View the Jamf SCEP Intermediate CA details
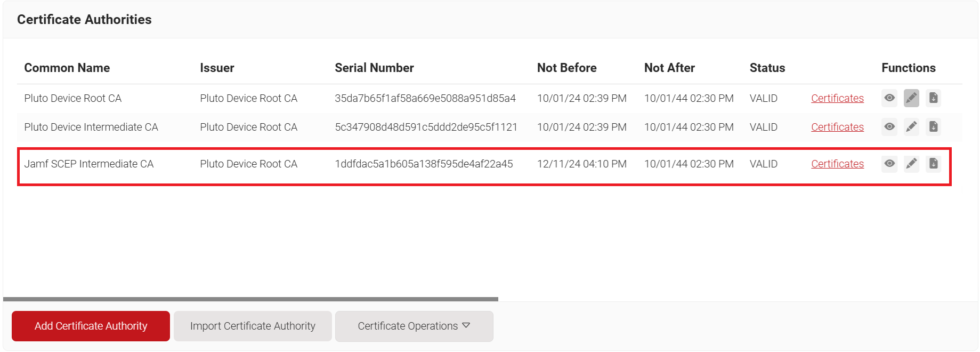This screenshot has height=352, width=980. [889, 164]
